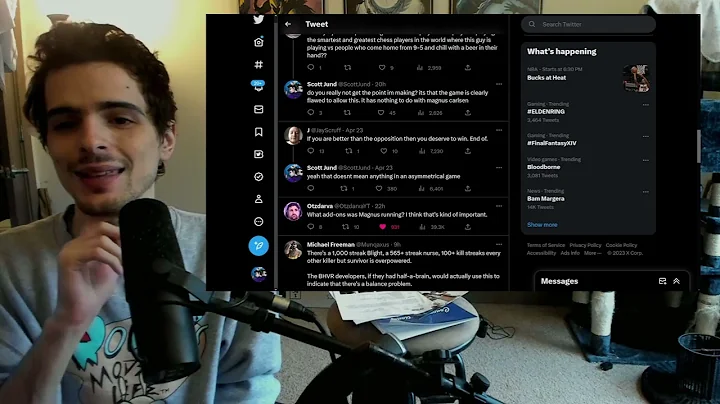This screenshot has width=720, height=404.
Task: Open more options on 'asymmetrical game' tweet
Action: [x=499, y=168]
